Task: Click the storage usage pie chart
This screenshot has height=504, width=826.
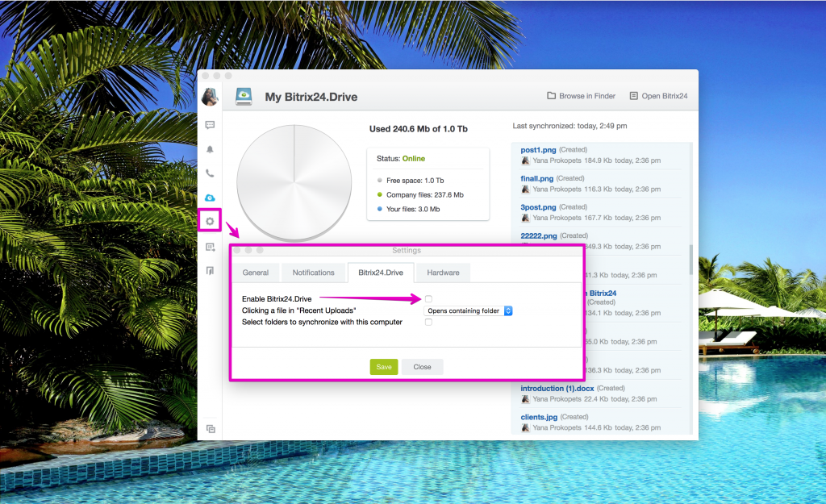Action: pyautogui.click(x=294, y=183)
